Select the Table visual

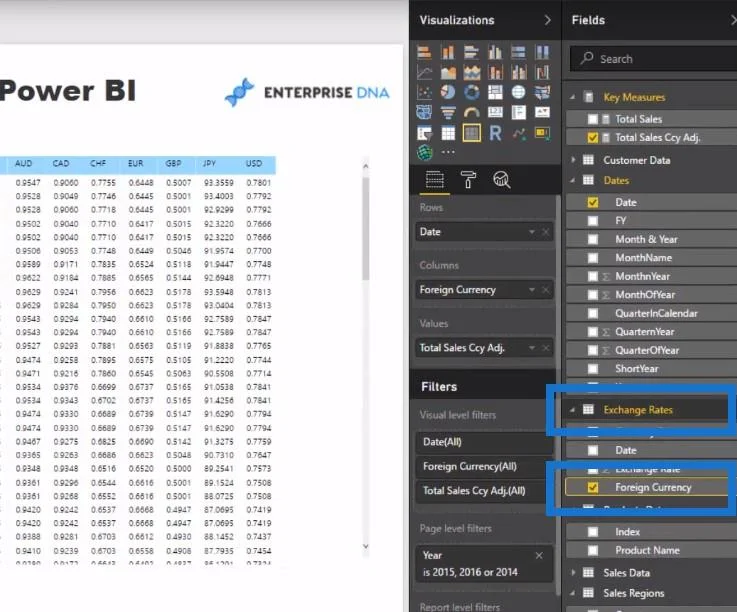(448, 133)
